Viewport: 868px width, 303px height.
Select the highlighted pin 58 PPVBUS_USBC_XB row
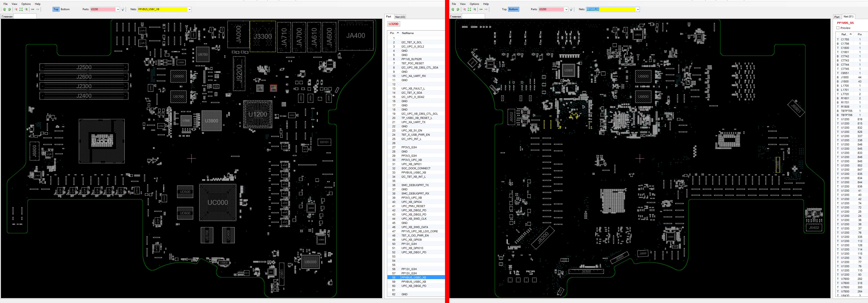tap(416, 277)
